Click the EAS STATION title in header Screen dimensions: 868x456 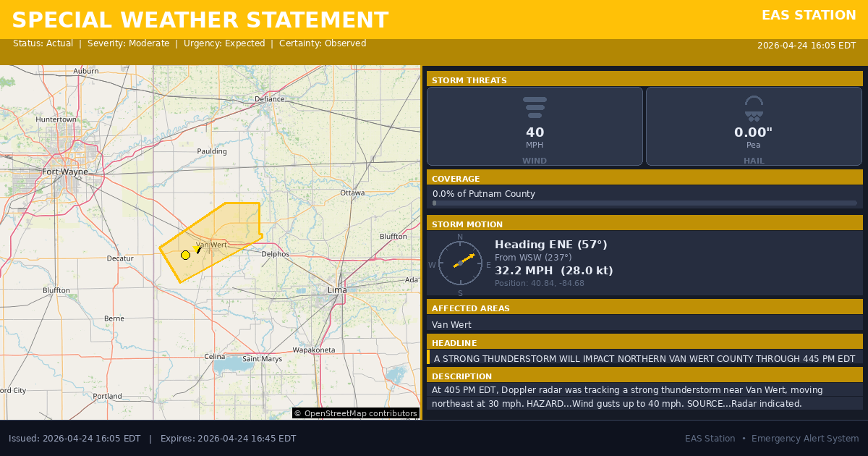point(809,15)
